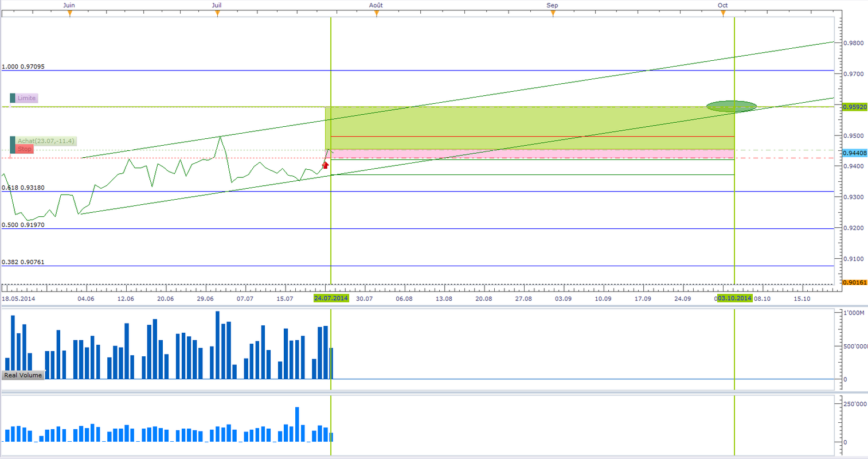Select the red up-arrow buy marker
Viewport: 868px width, 459px height.
pos(326,165)
